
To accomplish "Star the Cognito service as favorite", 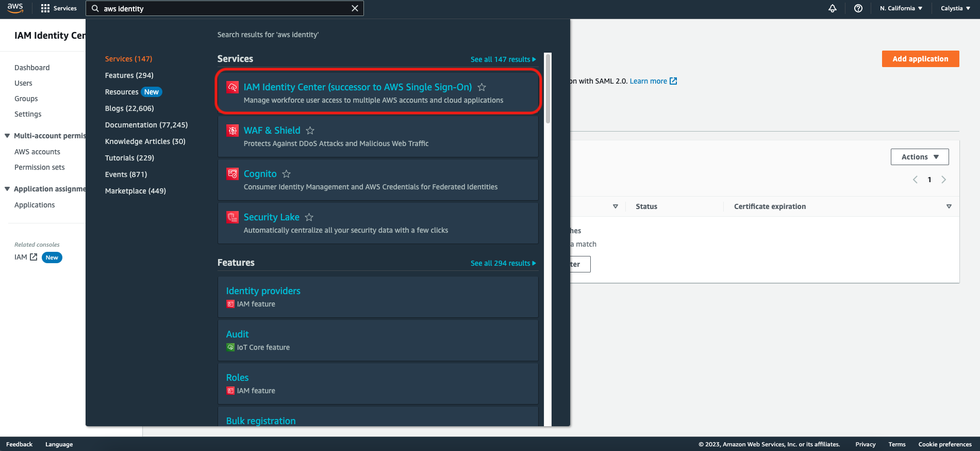I will (286, 174).
